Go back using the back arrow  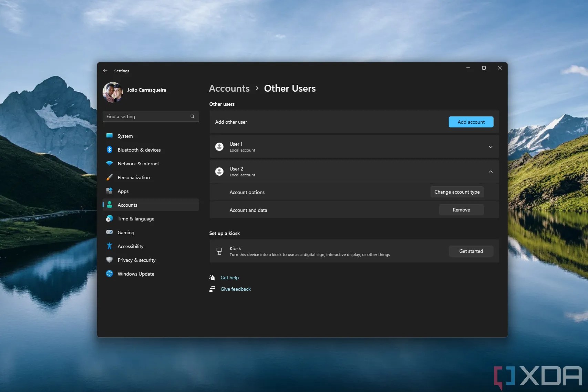105,71
